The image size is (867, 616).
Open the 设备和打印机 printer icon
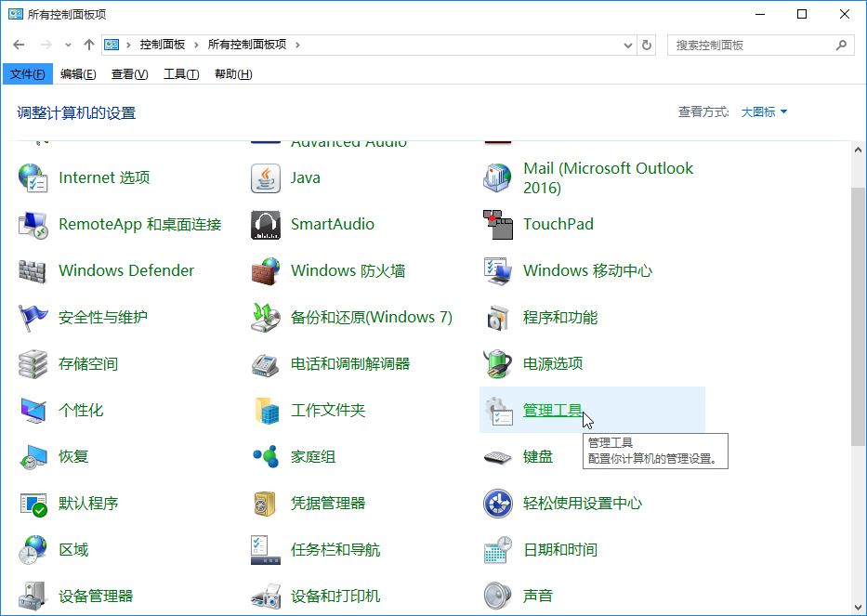click(266, 597)
